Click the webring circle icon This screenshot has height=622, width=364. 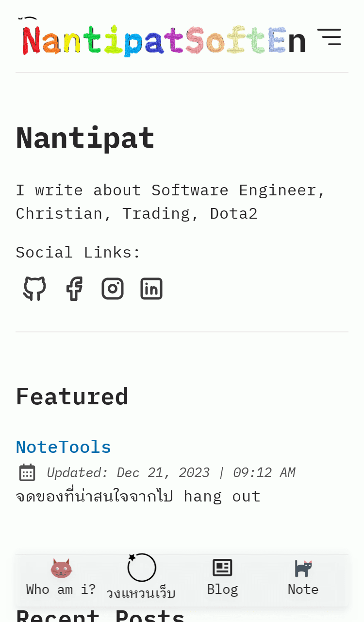tap(141, 567)
